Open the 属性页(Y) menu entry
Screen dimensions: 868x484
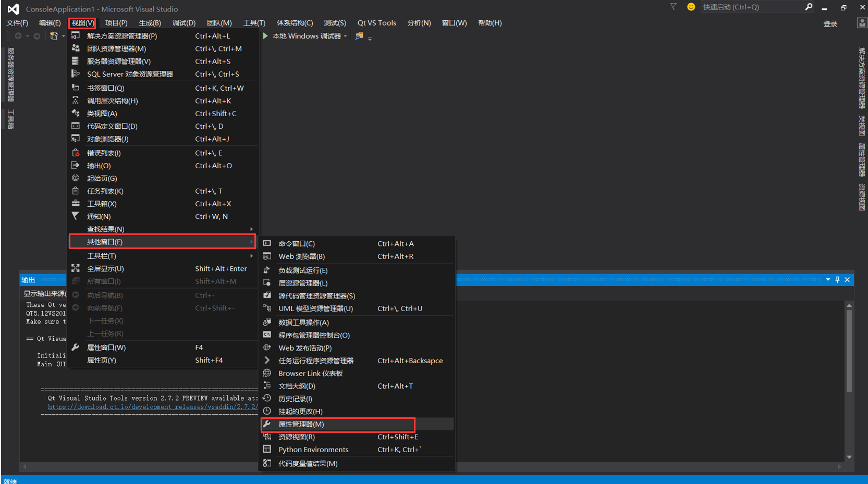(x=163, y=360)
